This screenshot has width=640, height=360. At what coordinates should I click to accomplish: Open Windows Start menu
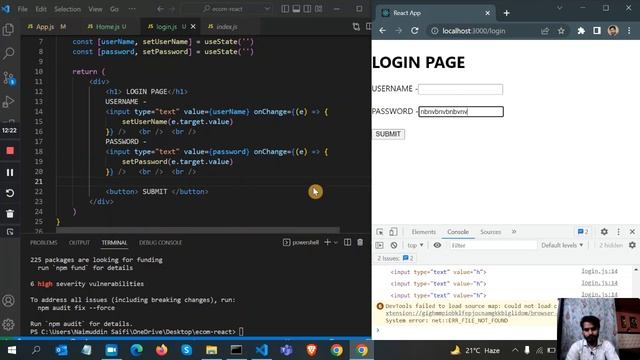coord(12,350)
